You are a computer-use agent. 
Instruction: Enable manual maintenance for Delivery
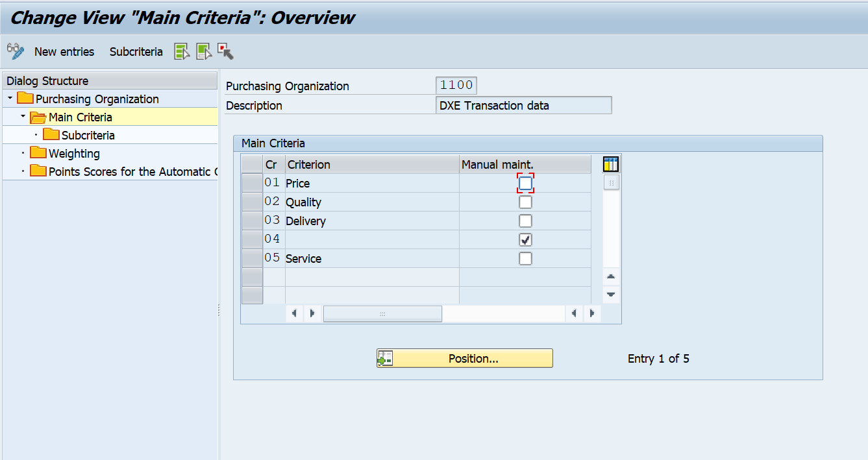525,221
